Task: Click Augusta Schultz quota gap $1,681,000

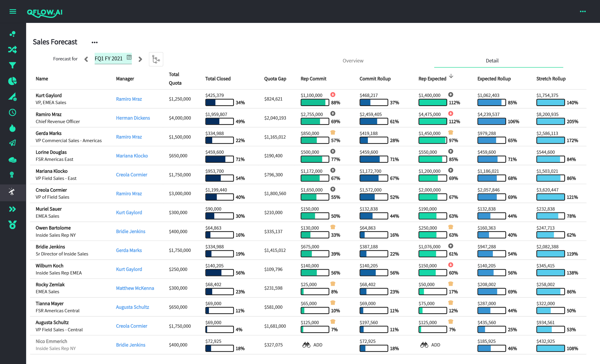Action: coord(275,326)
